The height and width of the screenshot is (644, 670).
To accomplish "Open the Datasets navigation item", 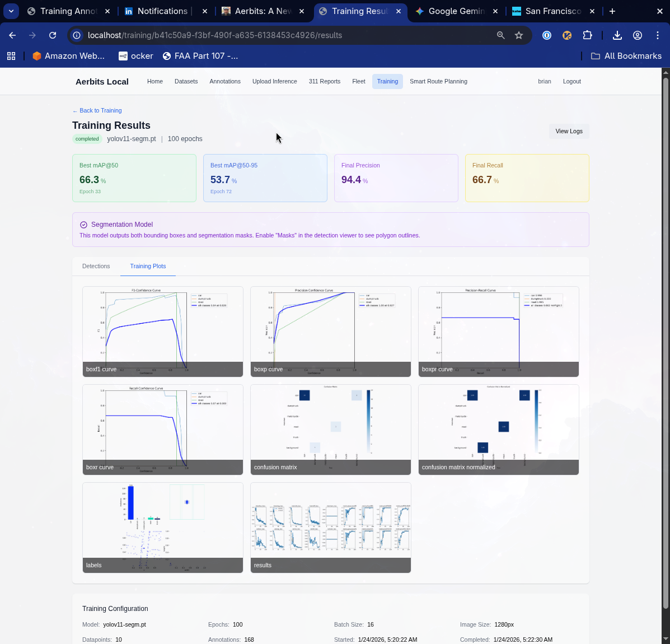I will point(186,81).
